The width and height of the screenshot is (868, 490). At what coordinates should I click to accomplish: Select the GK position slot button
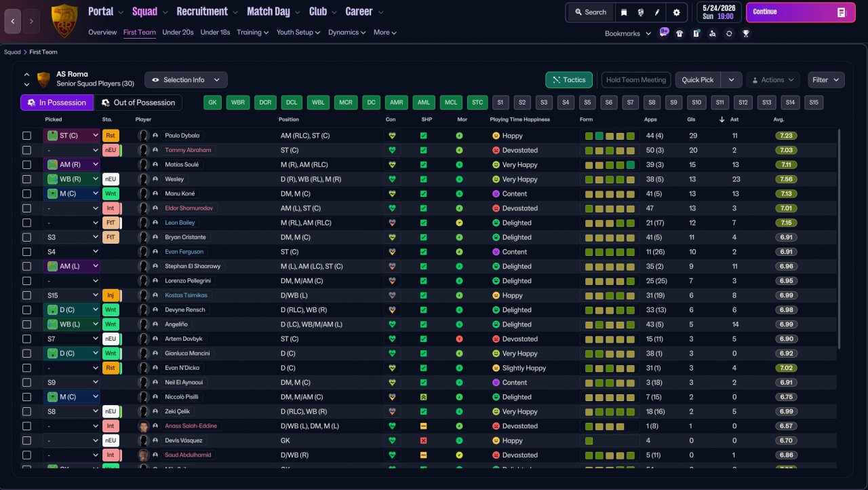pos(214,102)
